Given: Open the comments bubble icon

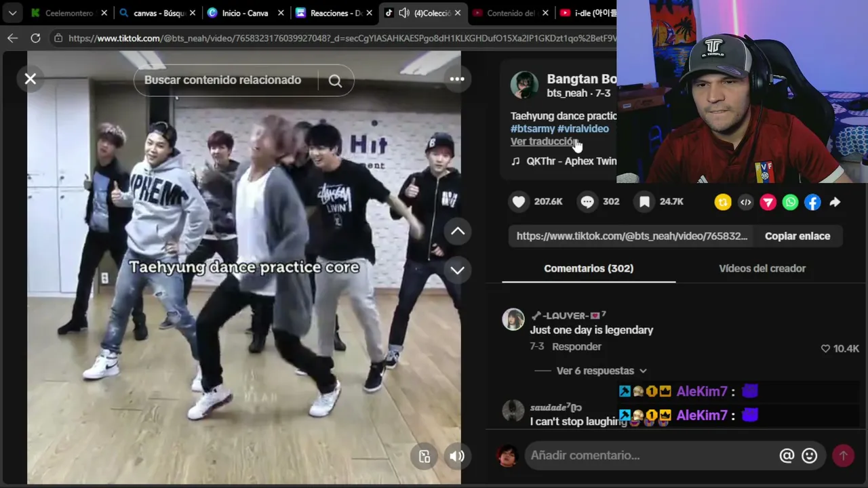Looking at the screenshot, I should [587, 202].
